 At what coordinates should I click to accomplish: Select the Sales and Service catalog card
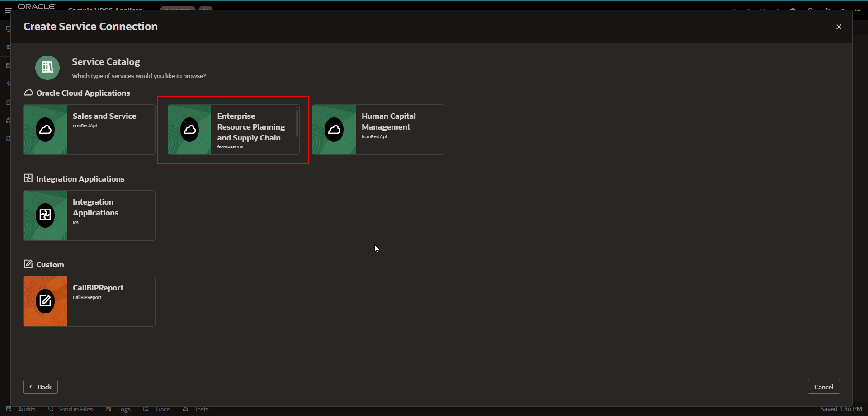click(x=89, y=130)
